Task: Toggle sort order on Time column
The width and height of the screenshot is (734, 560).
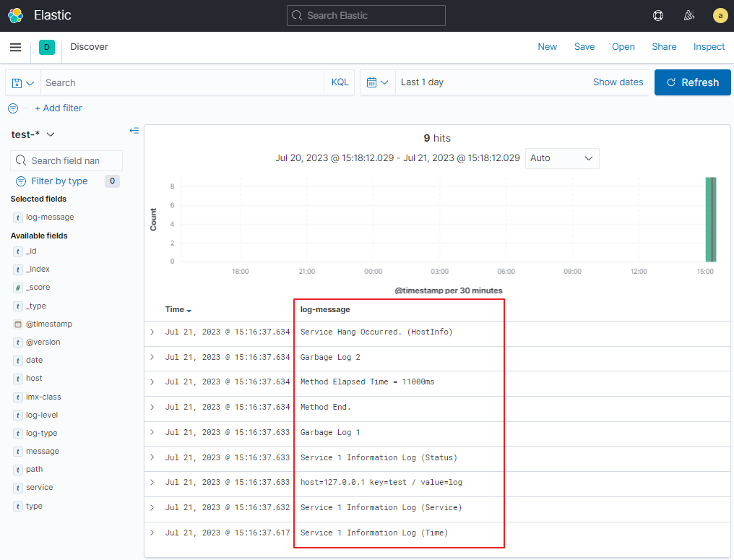Action: [178, 309]
